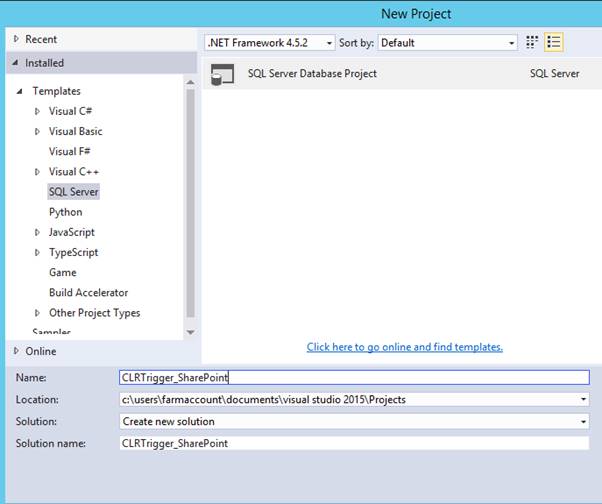
Task: Click link to find templates online
Action: (405, 347)
